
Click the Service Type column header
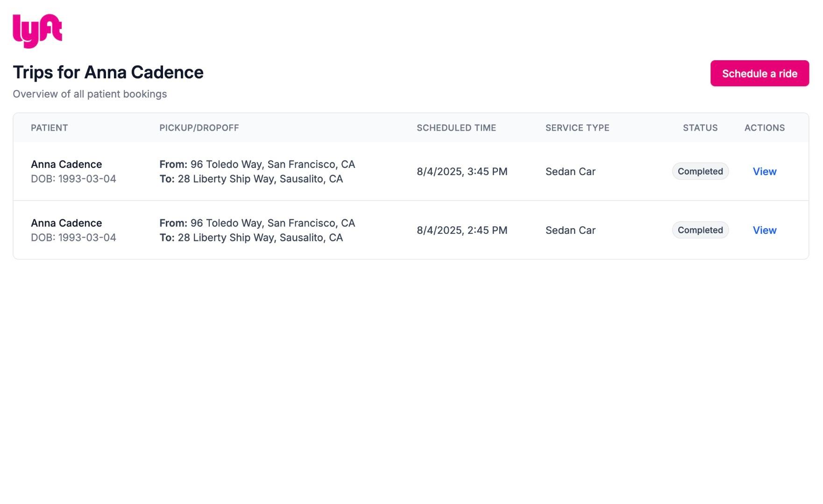pyautogui.click(x=577, y=128)
